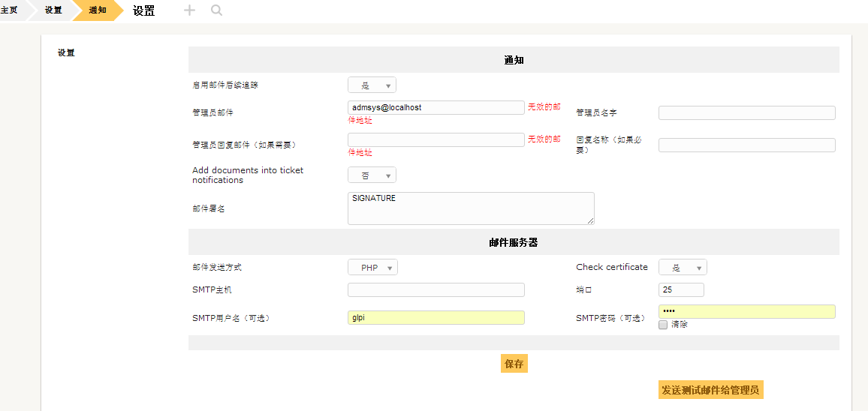
Task: Click the 管理员邮件 input field
Action: (x=436, y=108)
